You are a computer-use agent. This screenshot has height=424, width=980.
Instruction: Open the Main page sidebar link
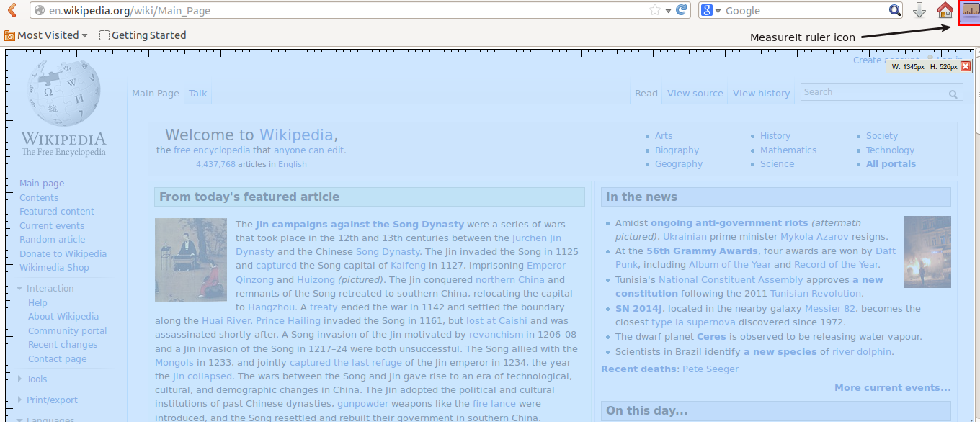click(x=42, y=184)
